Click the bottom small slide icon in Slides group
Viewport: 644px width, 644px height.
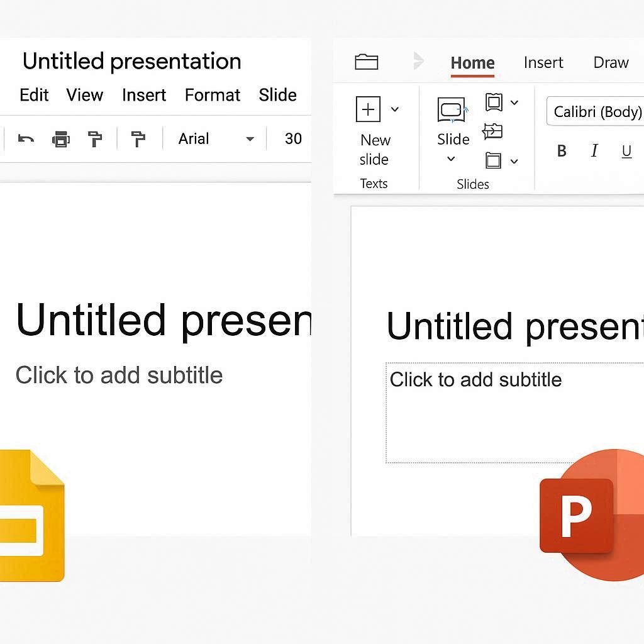(493, 160)
